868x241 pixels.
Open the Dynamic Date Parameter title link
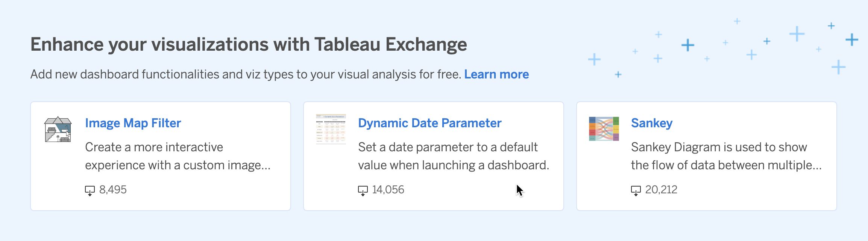(x=429, y=123)
